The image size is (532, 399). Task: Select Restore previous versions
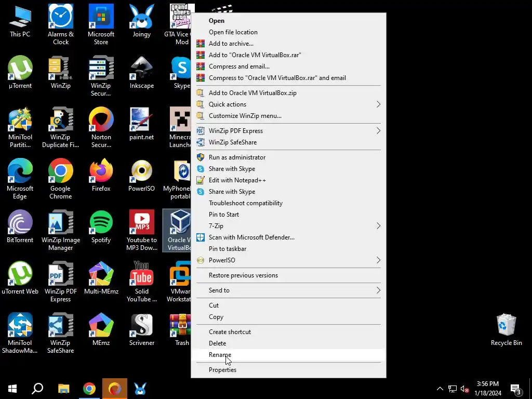[288, 275]
